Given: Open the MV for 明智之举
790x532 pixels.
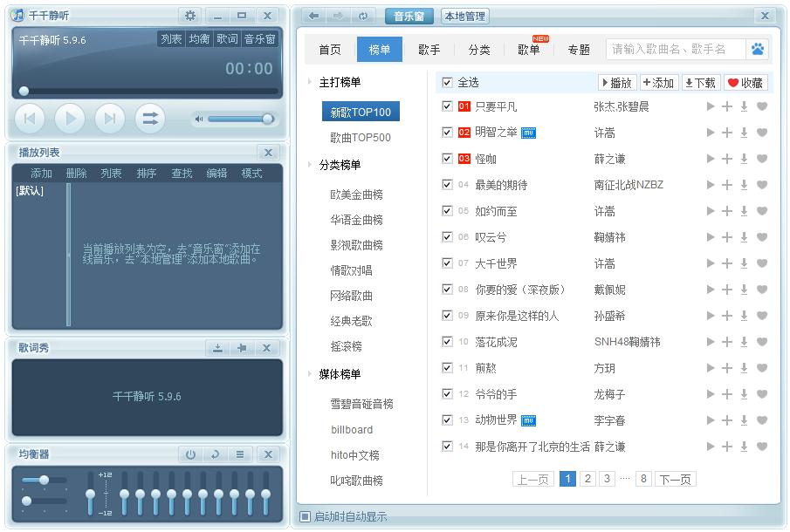Looking at the screenshot, I should coord(528,133).
